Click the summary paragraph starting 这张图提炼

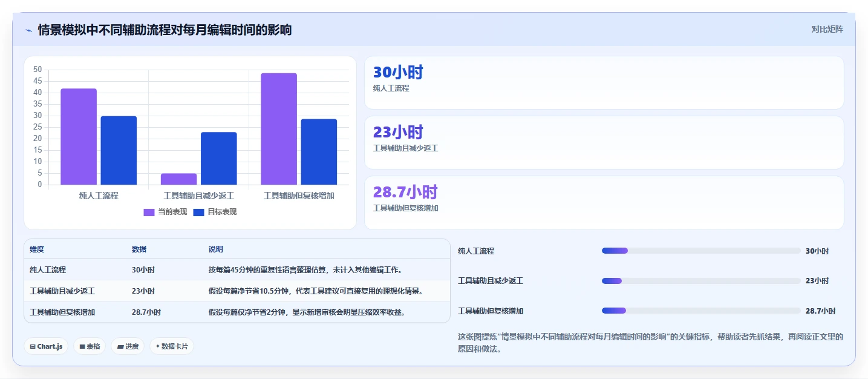[x=650, y=343]
